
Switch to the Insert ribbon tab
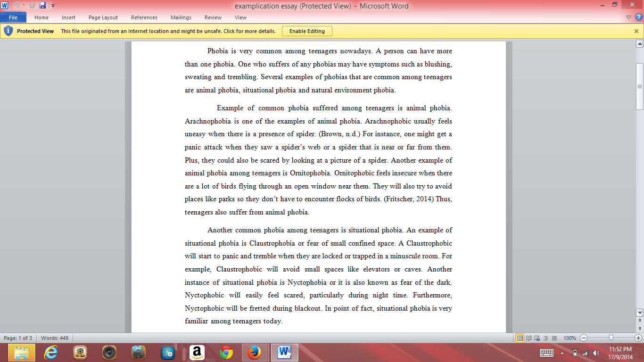68,17
